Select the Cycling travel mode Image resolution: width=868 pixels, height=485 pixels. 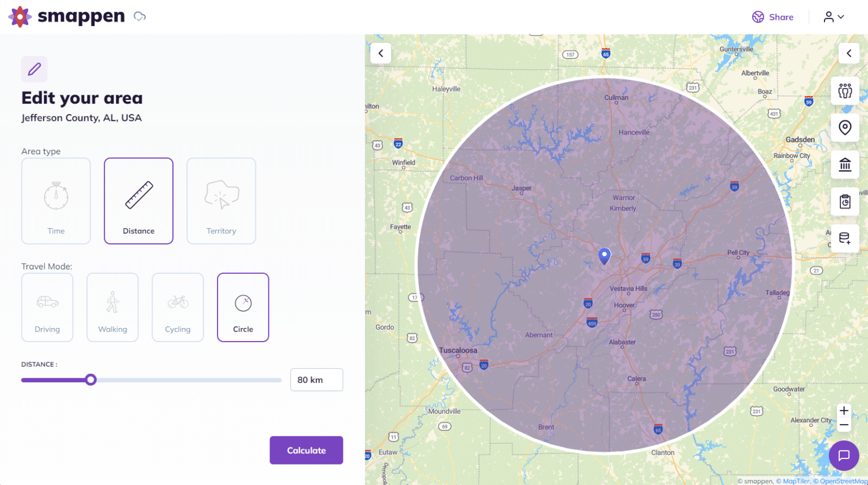tap(177, 307)
